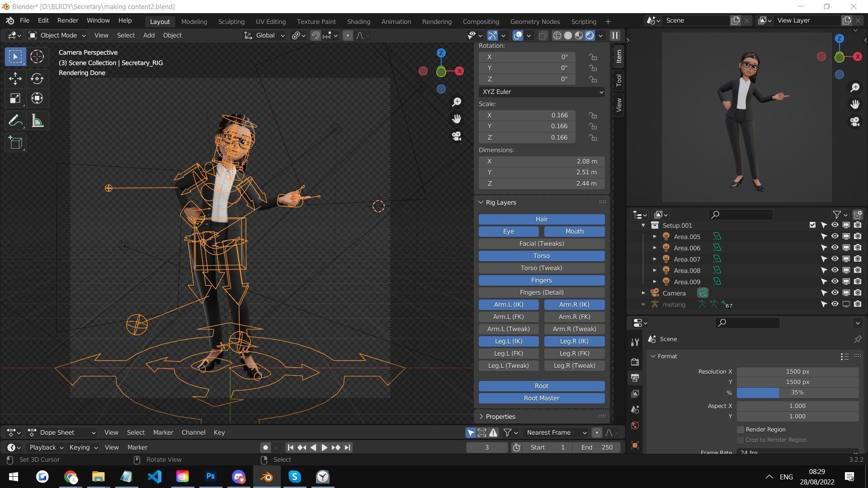The width and height of the screenshot is (868, 488).
Task: Hide Area.007 in the outliner
Action: point(835,259)
